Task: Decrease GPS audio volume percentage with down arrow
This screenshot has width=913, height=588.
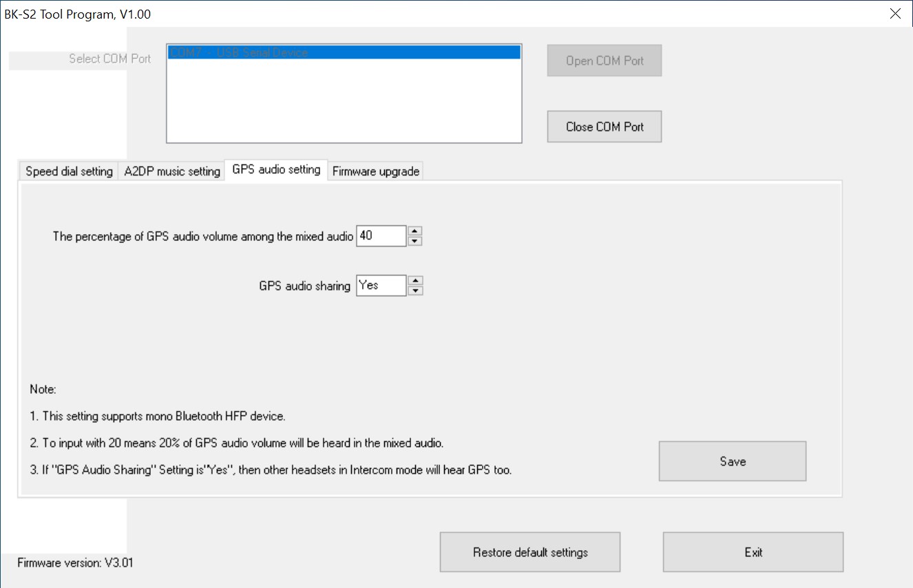Action: click(414, 241)
